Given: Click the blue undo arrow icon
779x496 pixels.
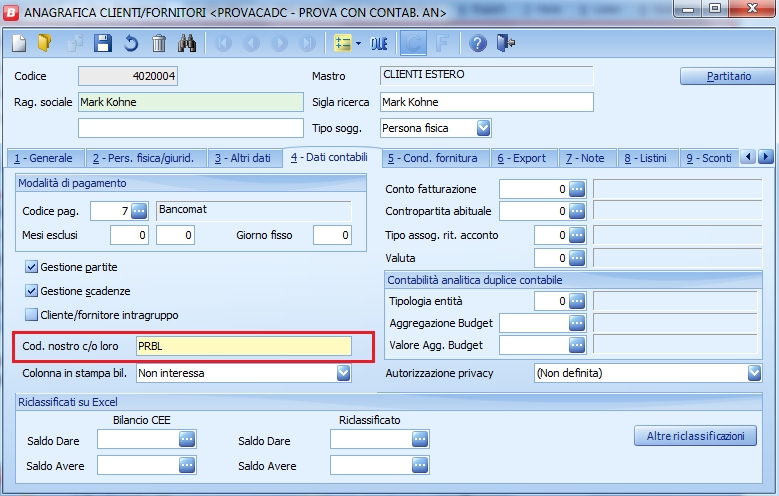Looking at the screenshot, I should 131,43.
